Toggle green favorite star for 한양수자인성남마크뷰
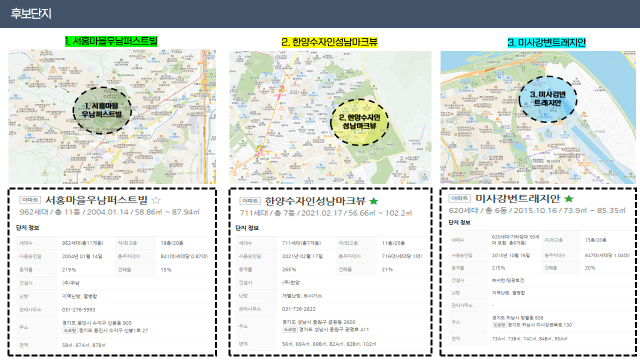 pos(373,201)
